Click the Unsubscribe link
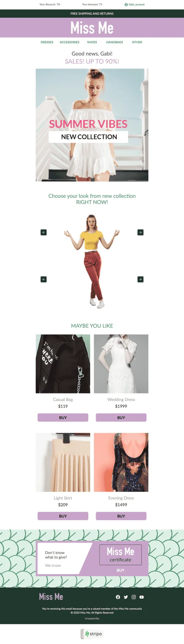Image resolution: width=184 pixels, height=644 pixels. pos(92,618)
